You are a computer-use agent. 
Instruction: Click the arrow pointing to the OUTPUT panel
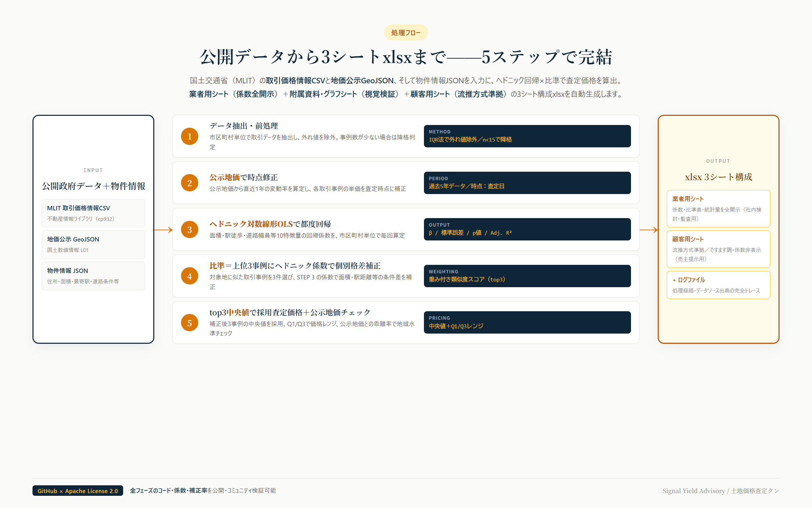pos(649,230)
